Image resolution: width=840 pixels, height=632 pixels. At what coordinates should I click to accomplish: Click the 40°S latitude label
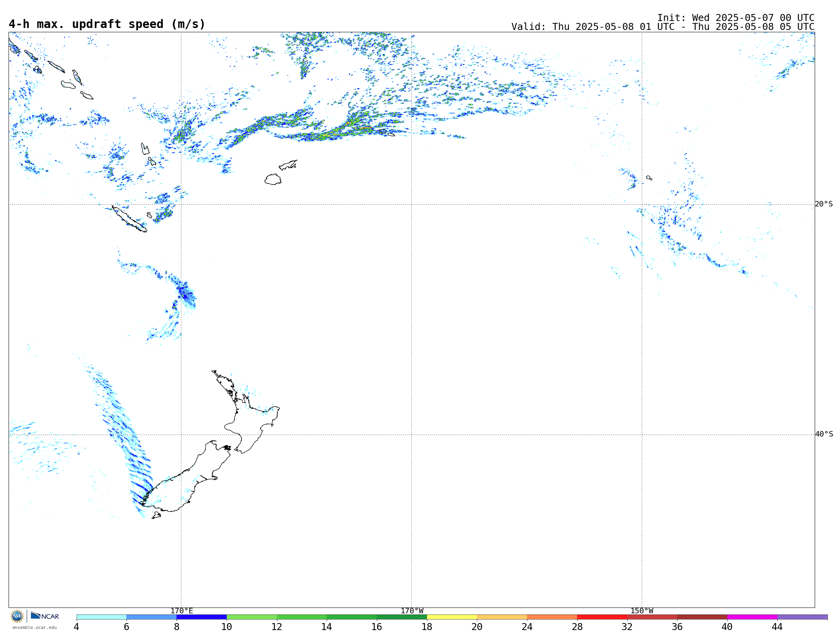(824, 434)
